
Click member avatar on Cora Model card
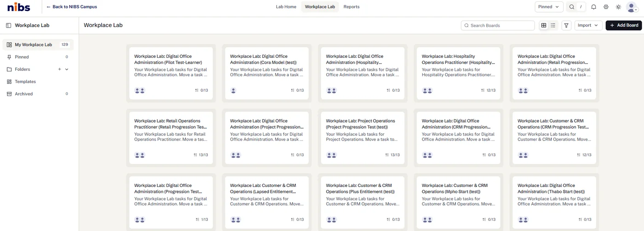coord(233,90)
